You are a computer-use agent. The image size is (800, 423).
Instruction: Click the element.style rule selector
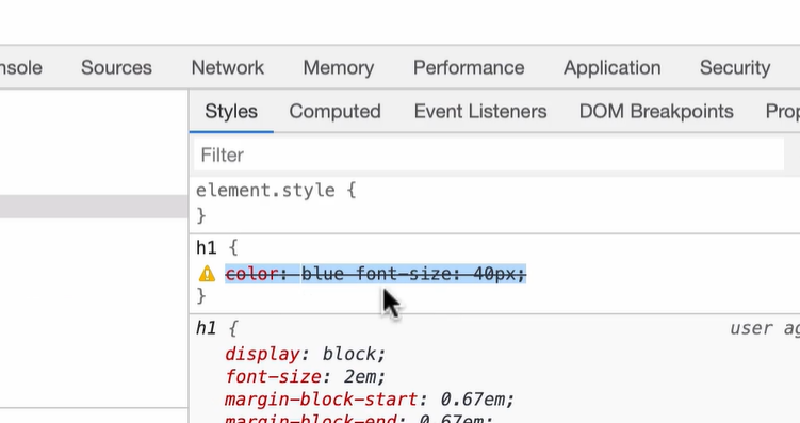pyautogui.click(x=265, y=190)
